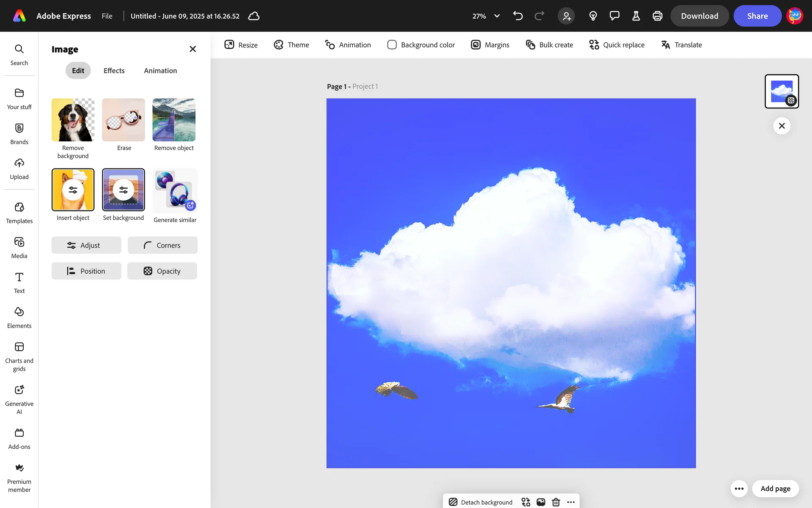Click the print icon in header

pyautogui.click(x=657, y=16)
